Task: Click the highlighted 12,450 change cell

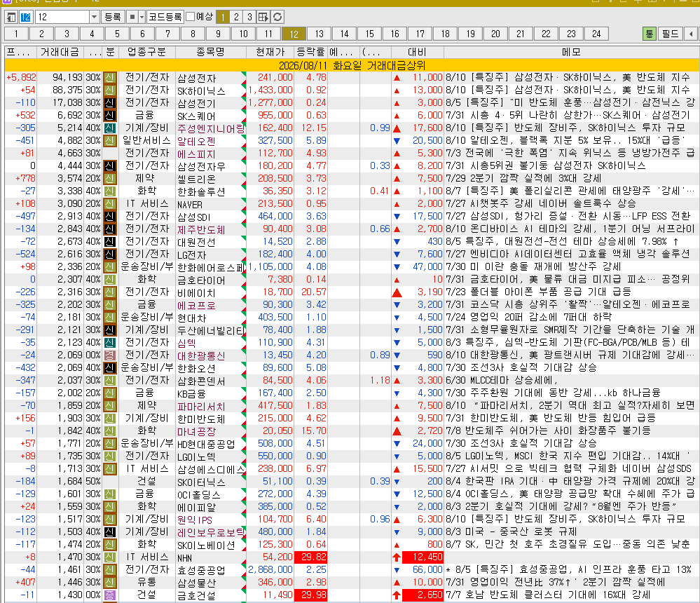Action: pyautogui.click(x=423, y=557)
